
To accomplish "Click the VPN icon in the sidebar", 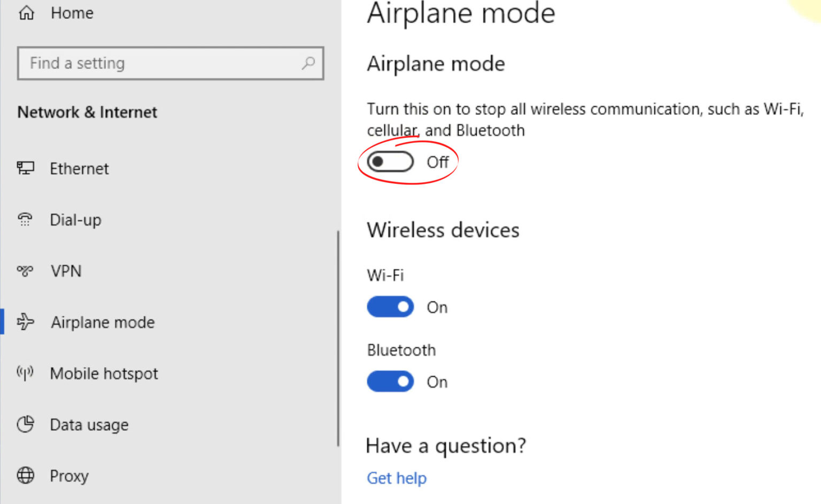I will [x=25, y=270].
